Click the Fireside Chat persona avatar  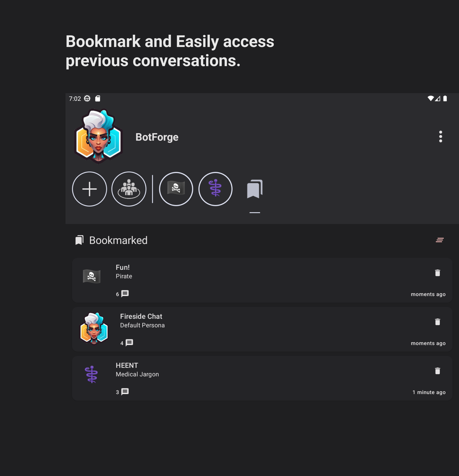(94, 329)
